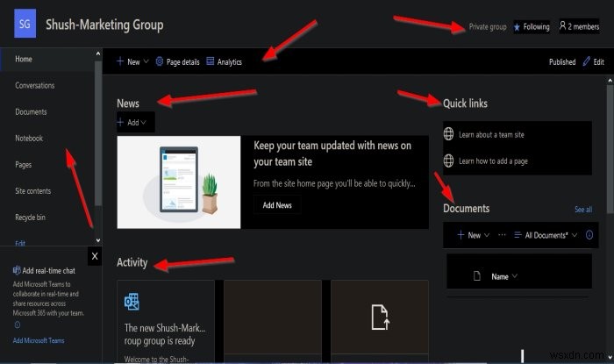Click the info icon in real-time chat panel

pyautogui.click(x=18, y=325)
